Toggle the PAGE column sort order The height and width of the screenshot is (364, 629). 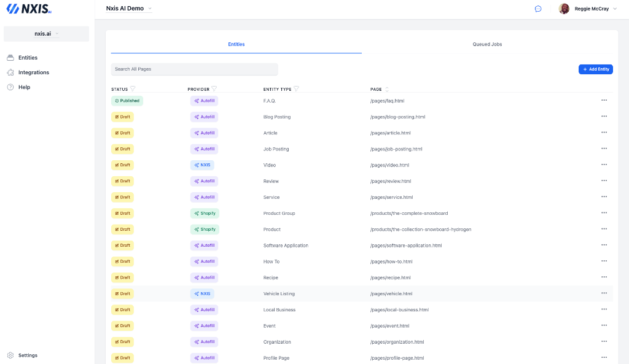(386, 88)
